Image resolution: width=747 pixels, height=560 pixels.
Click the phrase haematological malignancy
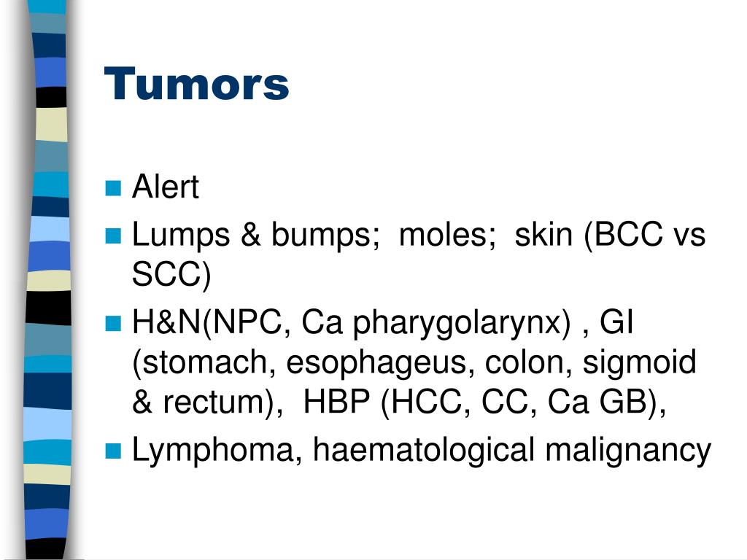[x=512, y=451]
